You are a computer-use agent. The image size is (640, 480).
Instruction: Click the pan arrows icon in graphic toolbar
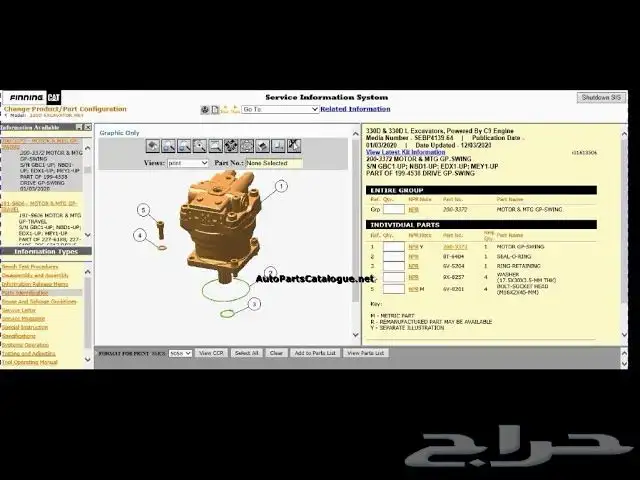click(x=232, y=146)
